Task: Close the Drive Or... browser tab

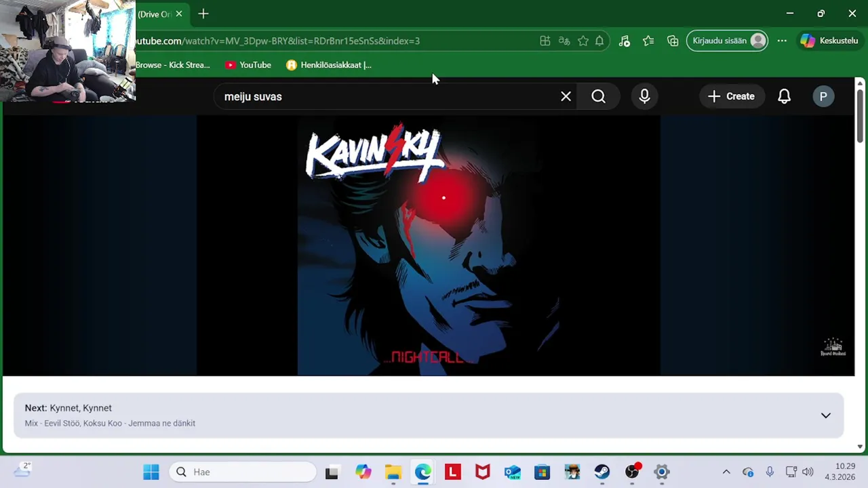Action: click(x=179, y=14)
